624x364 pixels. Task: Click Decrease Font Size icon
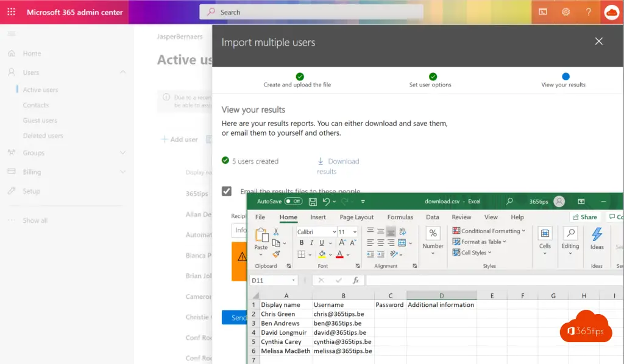[x=353, y=242]
